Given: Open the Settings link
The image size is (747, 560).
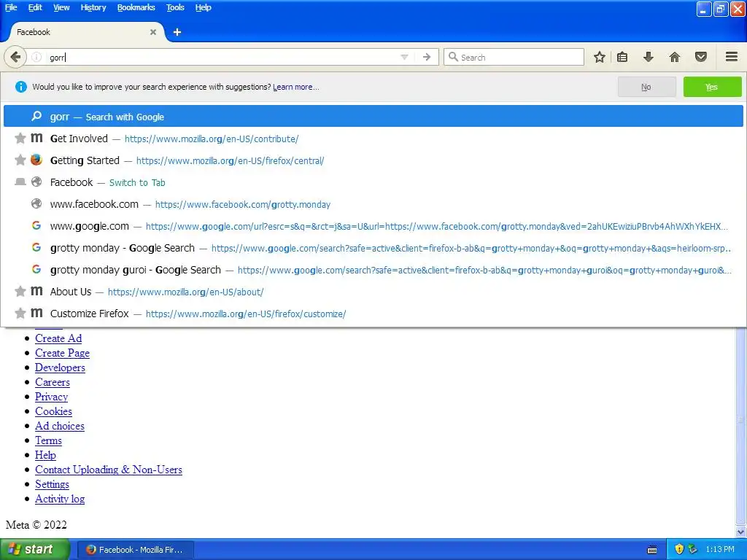Looking at the screenshot, I should (52, 484).
